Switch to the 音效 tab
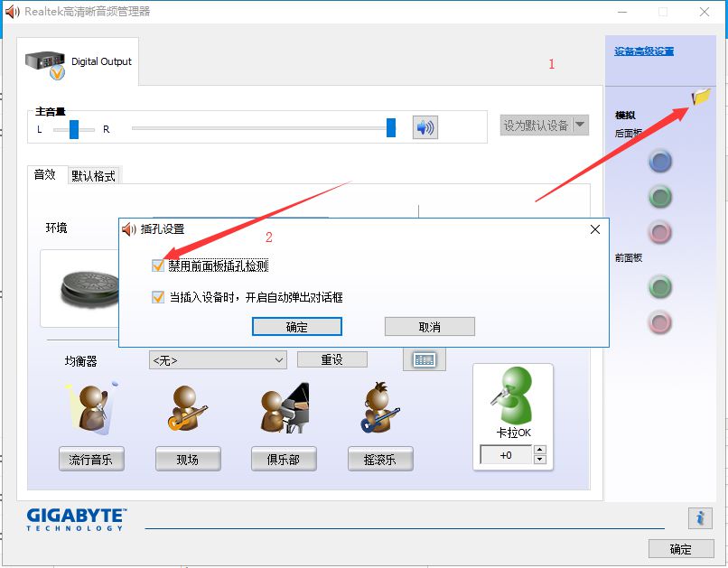The width and height of the screenshot is (728, 568). (44, 175)
